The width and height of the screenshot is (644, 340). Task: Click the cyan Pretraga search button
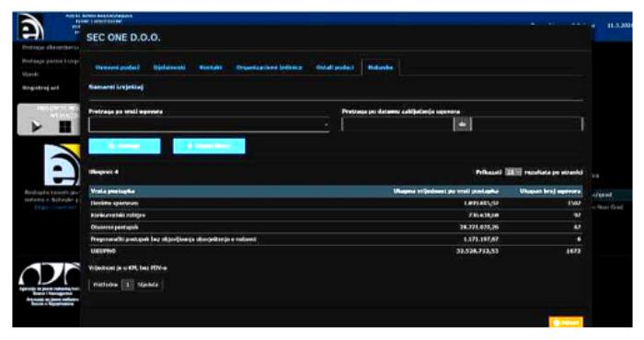tap(124, 146)
